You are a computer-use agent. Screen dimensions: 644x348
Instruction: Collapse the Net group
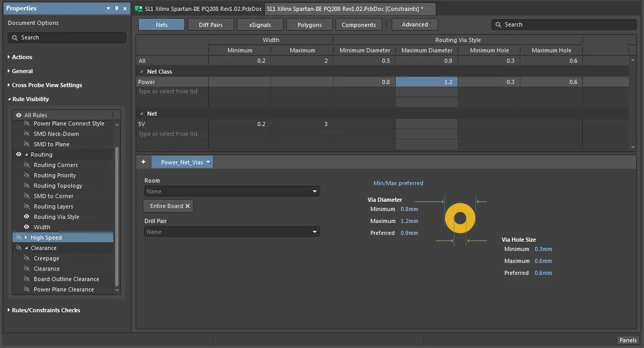[142, 114]
